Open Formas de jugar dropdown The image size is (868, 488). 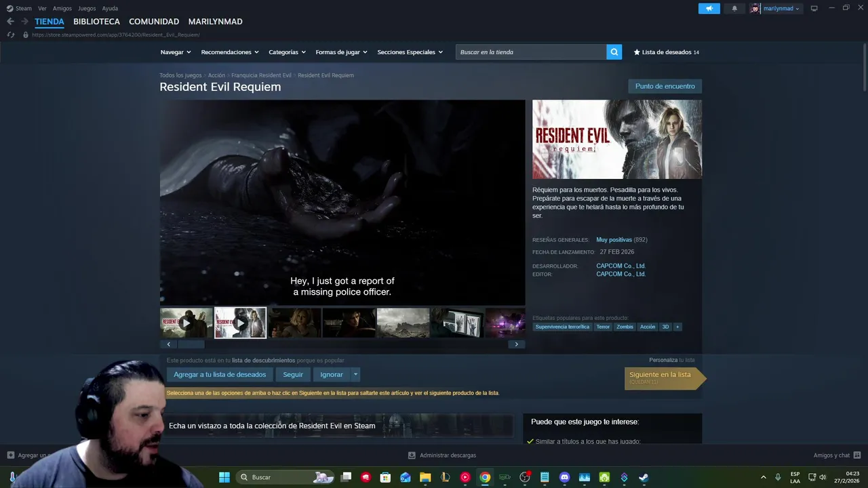tap(341, 52)
